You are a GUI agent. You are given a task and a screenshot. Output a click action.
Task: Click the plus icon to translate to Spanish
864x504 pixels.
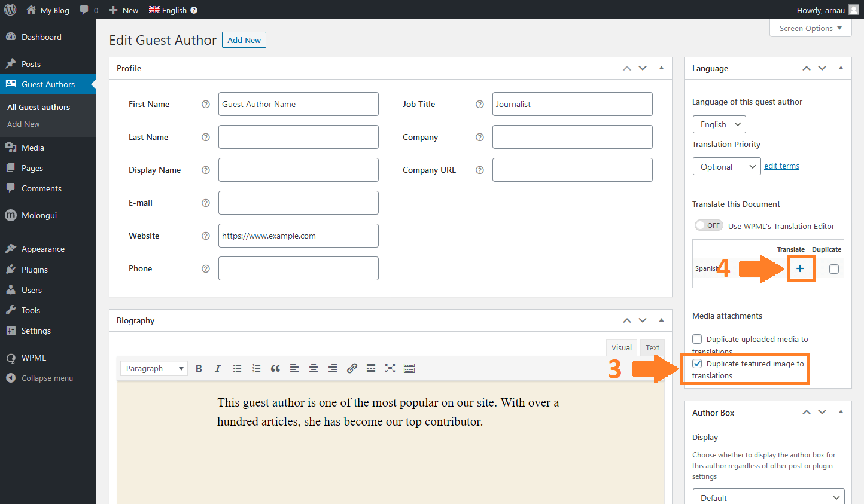coord(800,268)
